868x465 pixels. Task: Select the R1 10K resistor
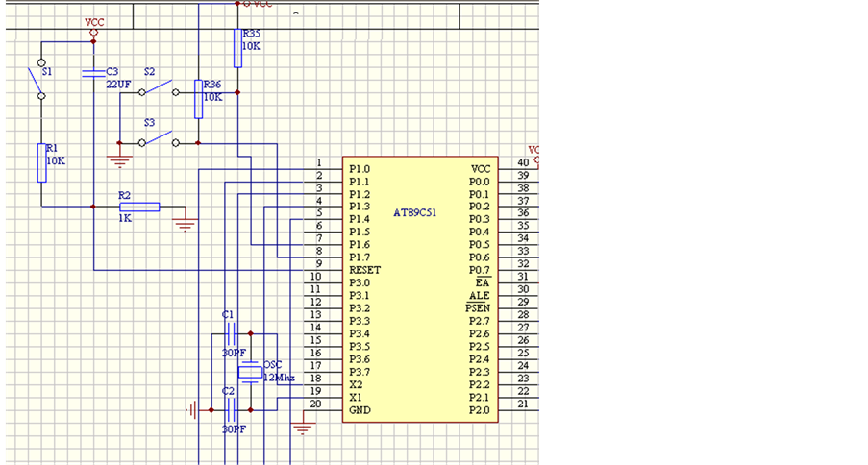pyautogui.click(x=43, y=161)
